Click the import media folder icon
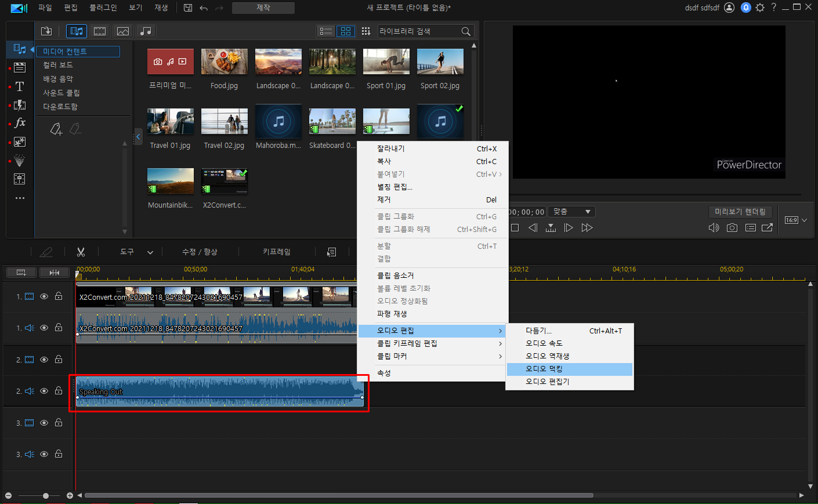Image resolution: width=818 pixels, height=504 pixels. [x=46, y=31]
